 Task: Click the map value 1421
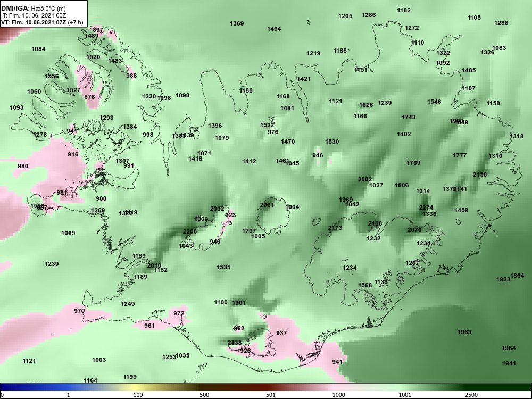tap(304, 79)
